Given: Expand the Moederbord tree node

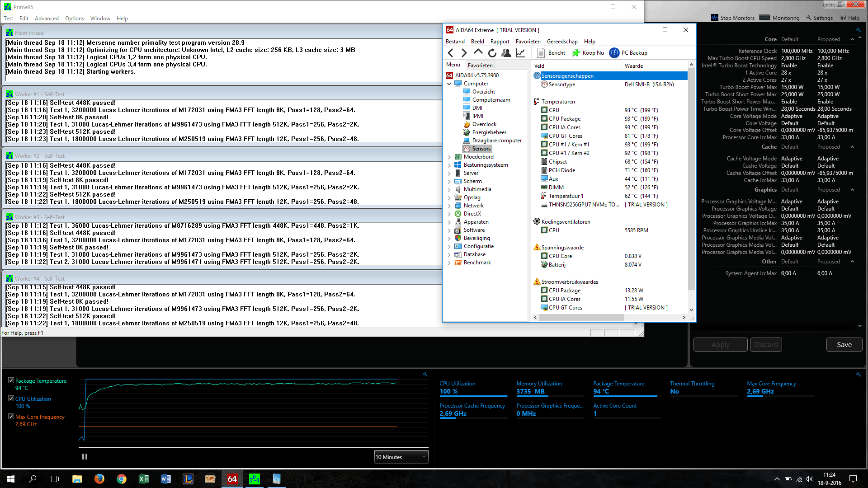Looking at the screenshot, I should [449, 157].
